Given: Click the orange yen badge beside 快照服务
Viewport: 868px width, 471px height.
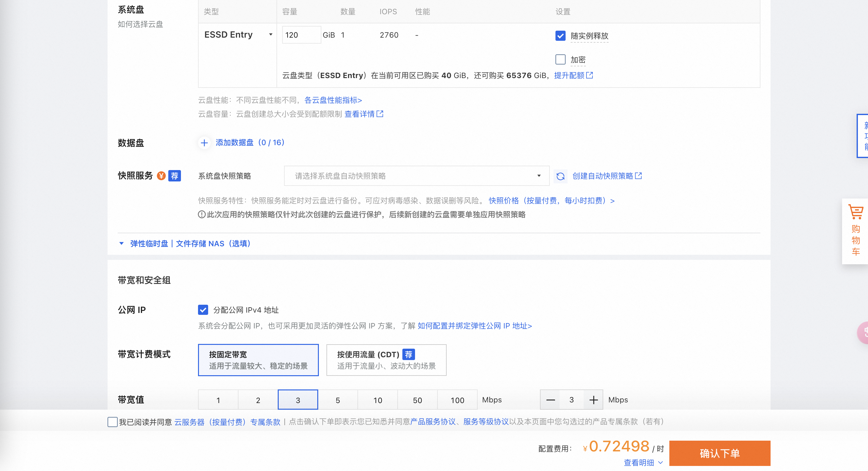Looking at the screenshot, I should click(161, 176).
